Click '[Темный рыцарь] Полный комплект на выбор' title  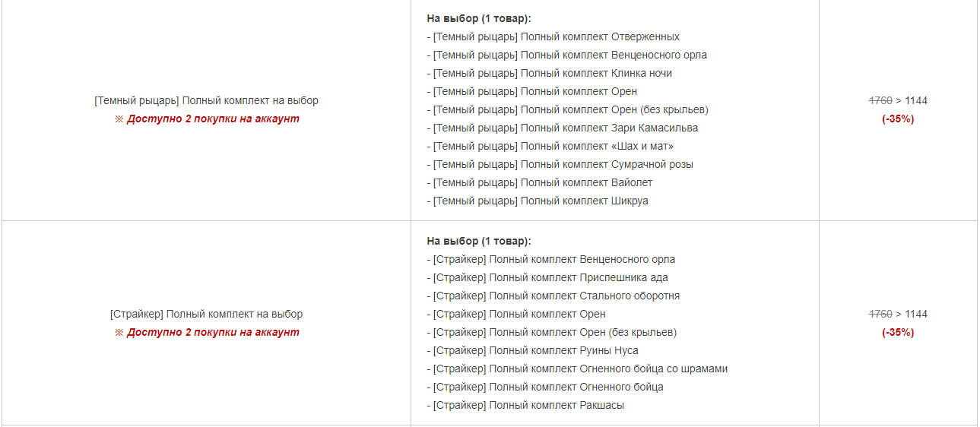coord(206,100)
